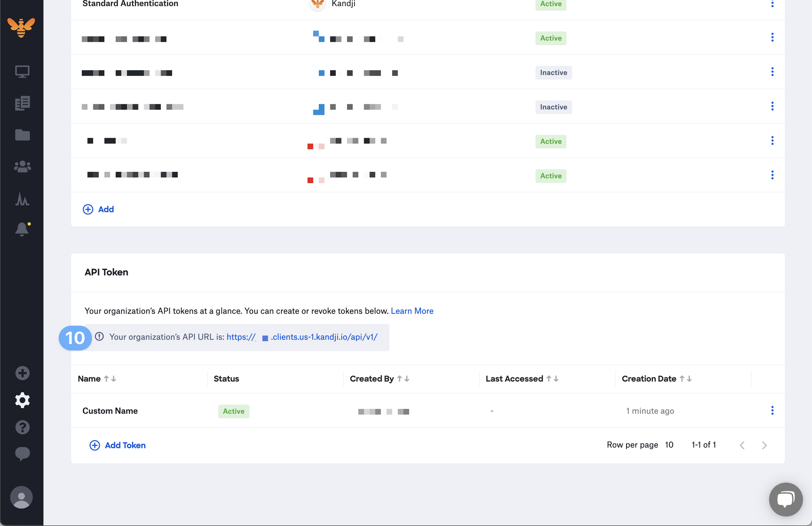Open the user profile avatar
The height and width of the screenshot is (526, 812).
(x=21, y=497)
